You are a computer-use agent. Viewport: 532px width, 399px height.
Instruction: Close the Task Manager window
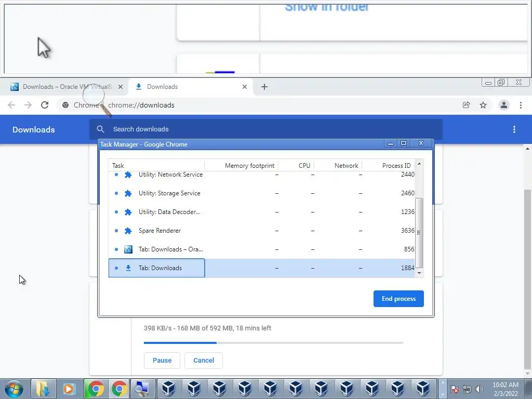pyautogui.click(x=421, y=143)
